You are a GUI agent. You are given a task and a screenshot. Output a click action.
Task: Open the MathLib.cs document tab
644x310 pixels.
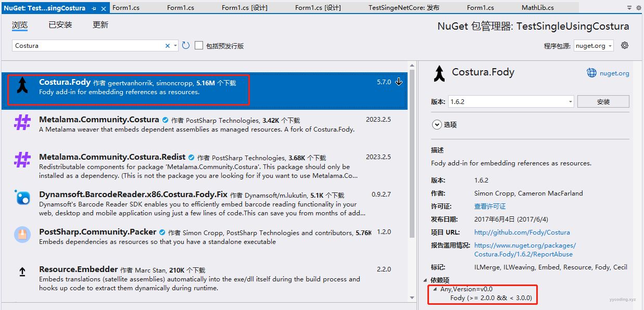click(x=537, y=8)
